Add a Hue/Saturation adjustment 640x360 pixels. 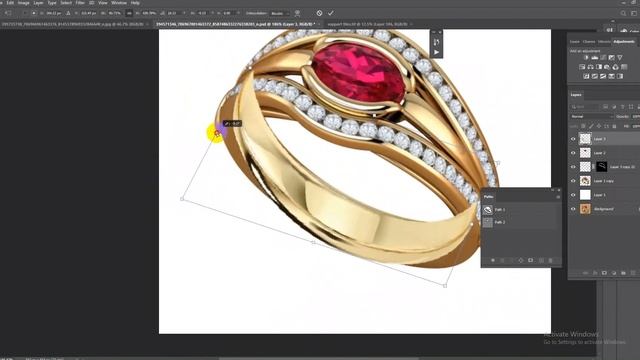(582, 67)
